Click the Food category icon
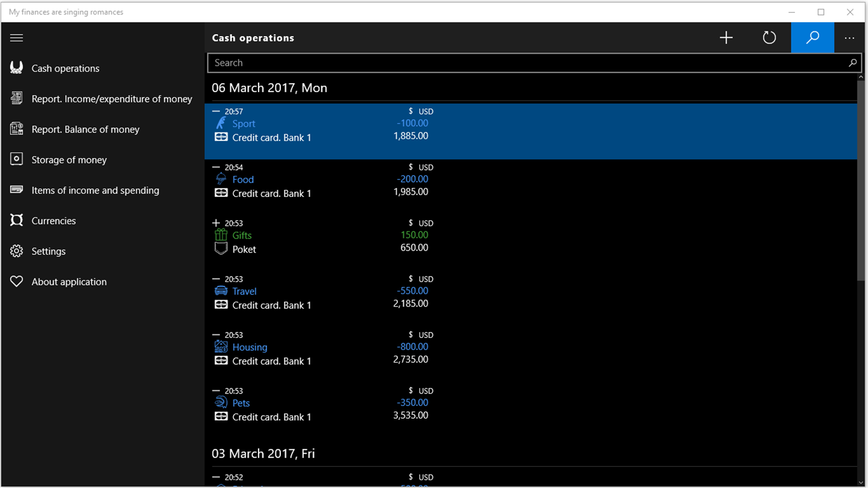 (x=221, y=179)
